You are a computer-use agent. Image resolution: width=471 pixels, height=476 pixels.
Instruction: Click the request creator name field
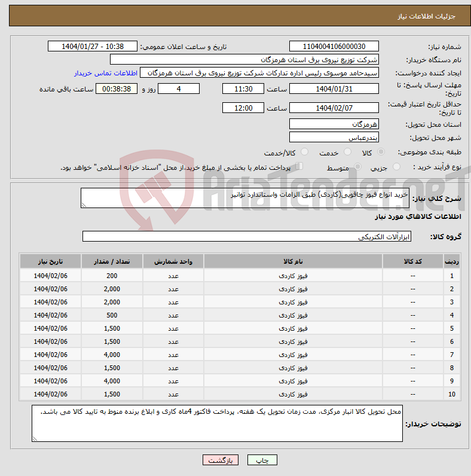point(259,73)
